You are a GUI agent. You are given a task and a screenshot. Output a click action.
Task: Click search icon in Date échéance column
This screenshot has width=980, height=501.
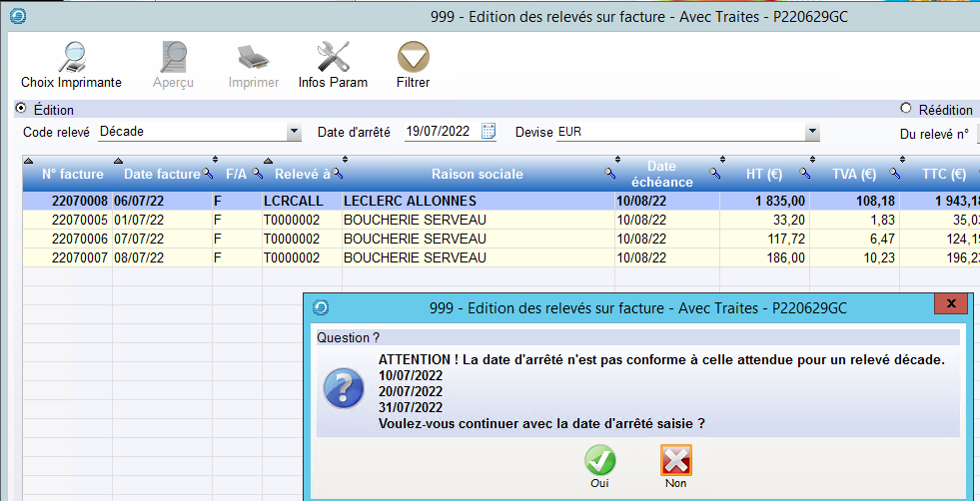[x=714, y=174]
